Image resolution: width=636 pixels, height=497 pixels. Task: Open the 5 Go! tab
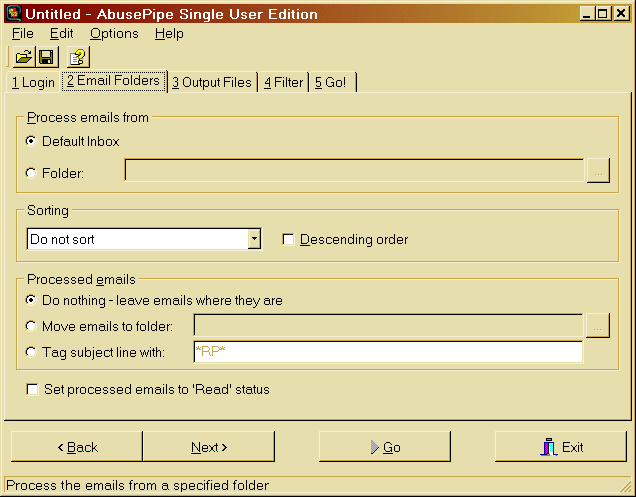331,82
